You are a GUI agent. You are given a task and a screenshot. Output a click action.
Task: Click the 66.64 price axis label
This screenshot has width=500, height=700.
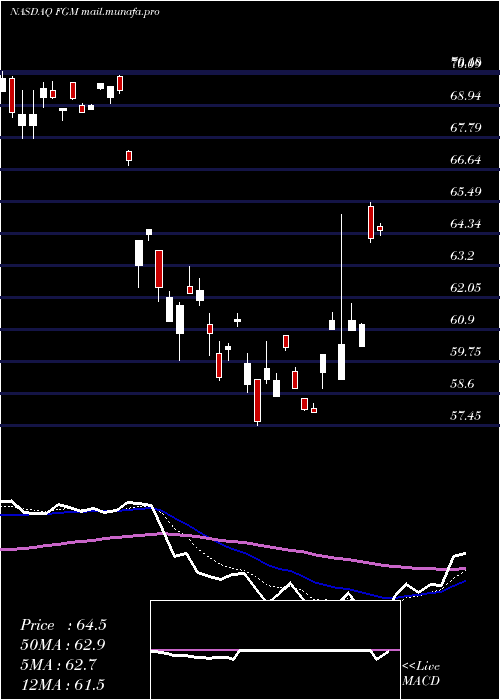(x=466, y=160)
